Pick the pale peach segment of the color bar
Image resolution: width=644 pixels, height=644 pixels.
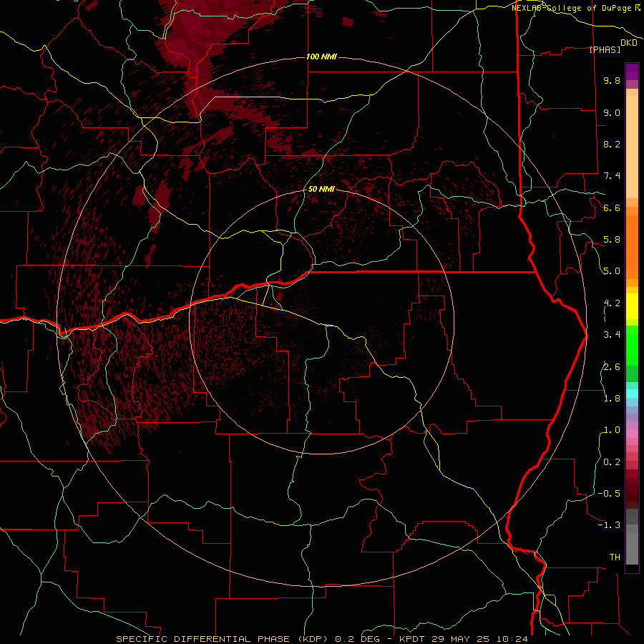632,148
